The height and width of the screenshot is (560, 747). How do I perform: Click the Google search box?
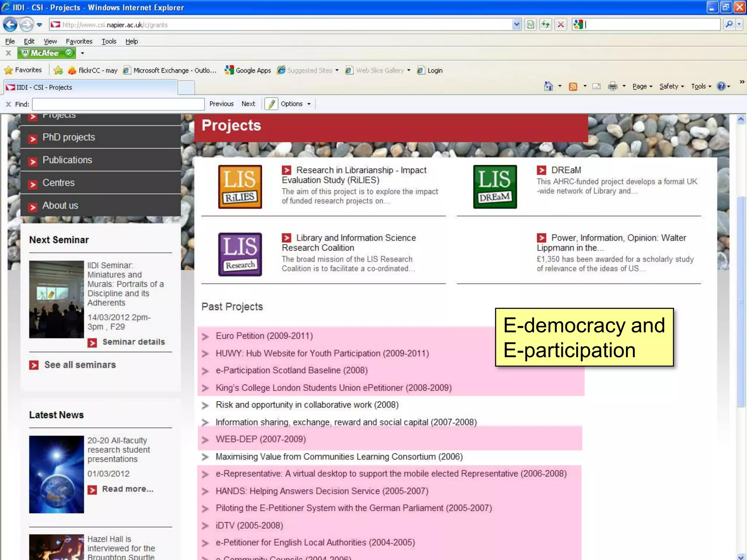click(x=651, y=25)
